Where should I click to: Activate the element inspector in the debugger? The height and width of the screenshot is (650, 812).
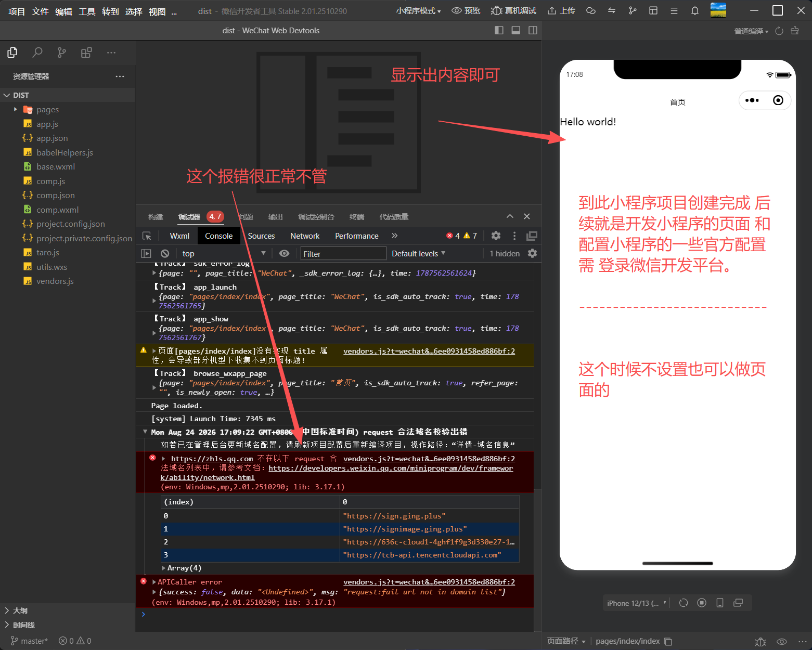point(147,236)
